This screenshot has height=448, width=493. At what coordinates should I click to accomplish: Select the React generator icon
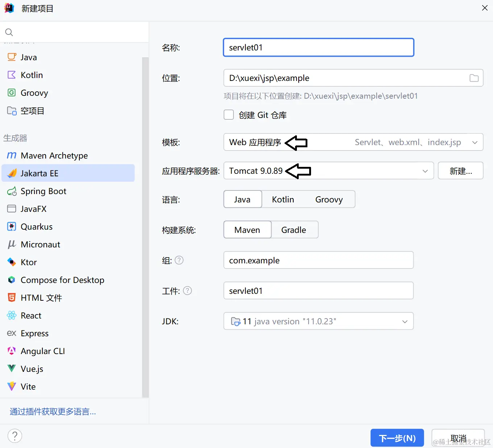11,315
